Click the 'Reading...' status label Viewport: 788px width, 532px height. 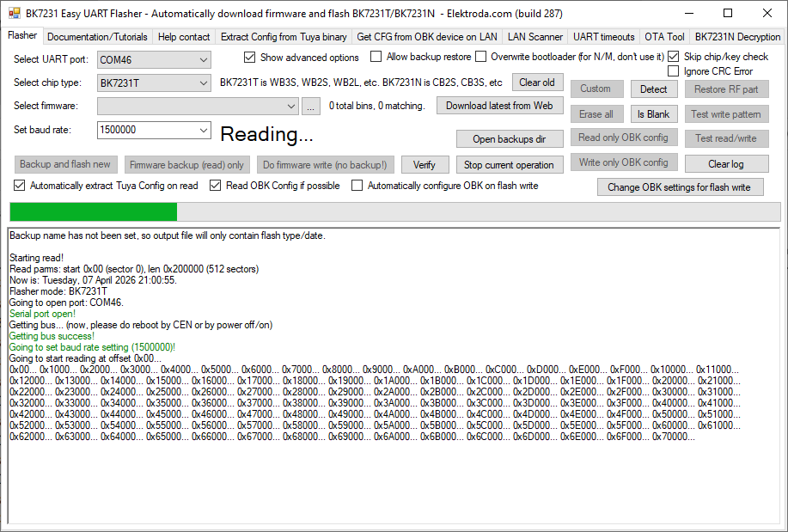pos(267,134)
